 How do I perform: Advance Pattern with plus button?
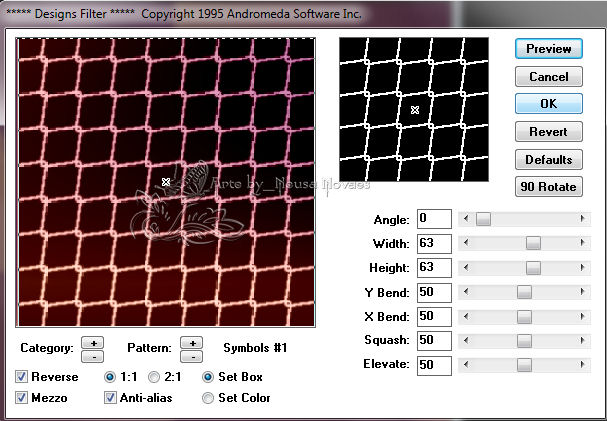[x=192, y=342]
